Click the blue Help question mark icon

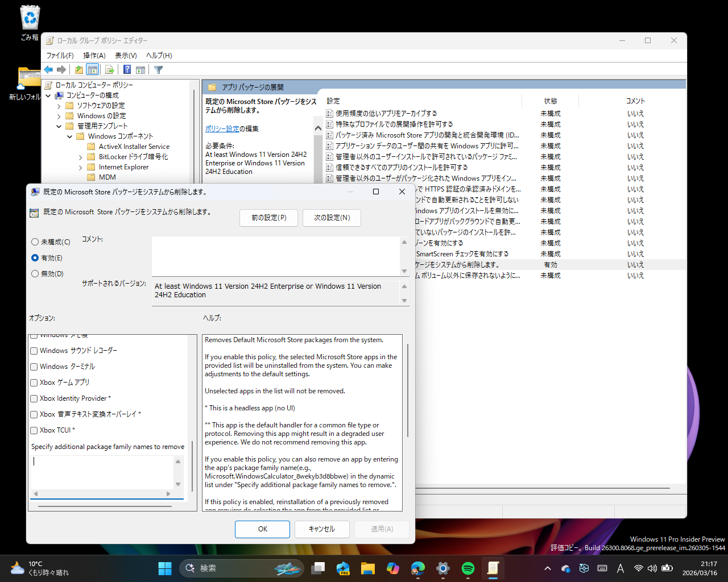point(127,70)
